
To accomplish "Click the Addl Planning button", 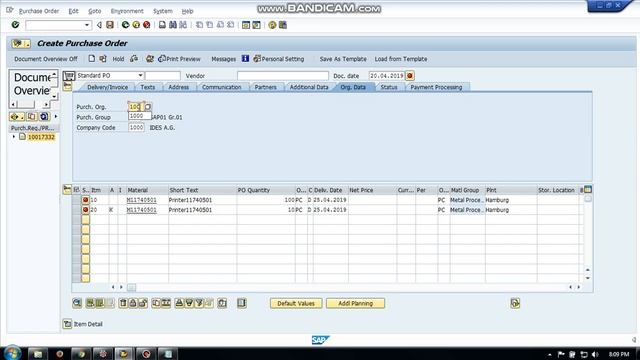I will pos(356,303).
